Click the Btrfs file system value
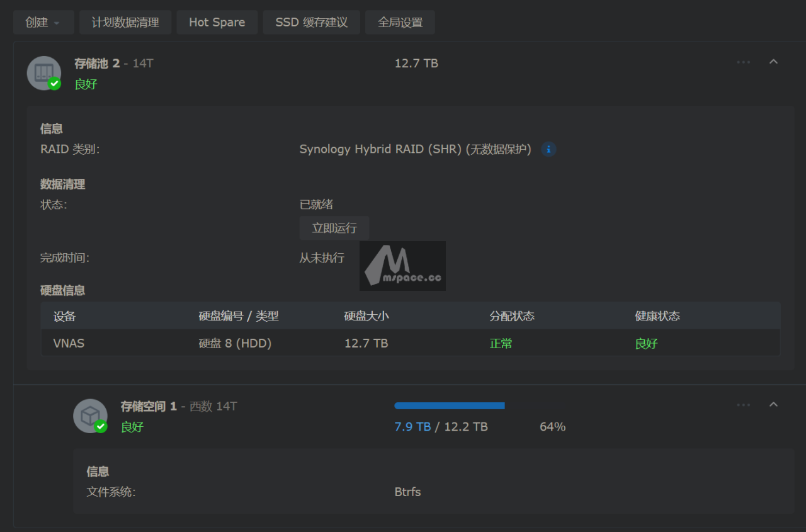This screenshot has width=806, height=532. (408, 492)
